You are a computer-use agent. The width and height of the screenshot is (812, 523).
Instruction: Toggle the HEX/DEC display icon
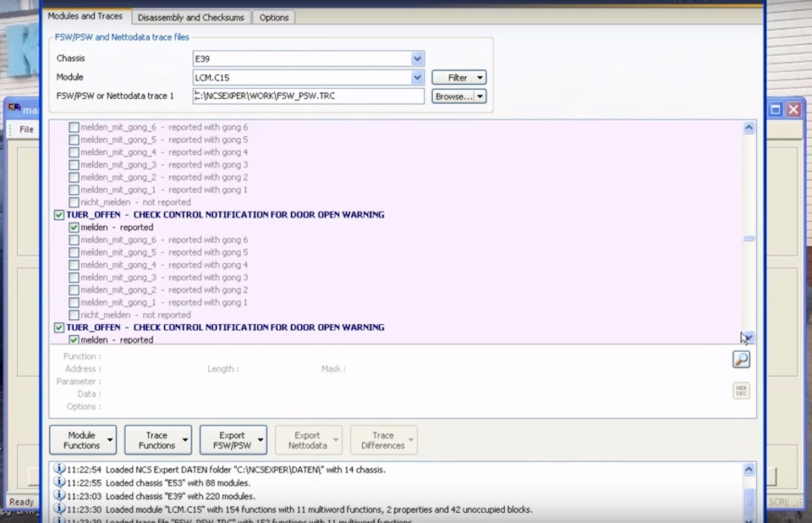click(x=741, y=391)
